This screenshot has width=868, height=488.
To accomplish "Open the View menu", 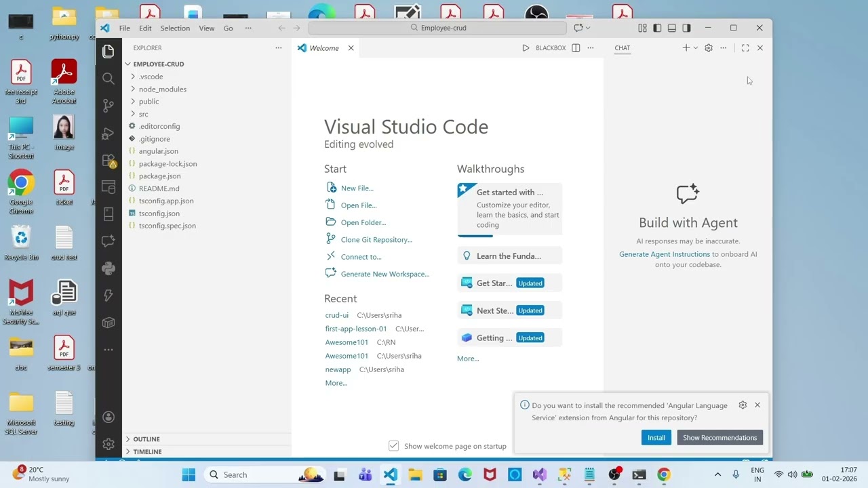I will (207, 28).
